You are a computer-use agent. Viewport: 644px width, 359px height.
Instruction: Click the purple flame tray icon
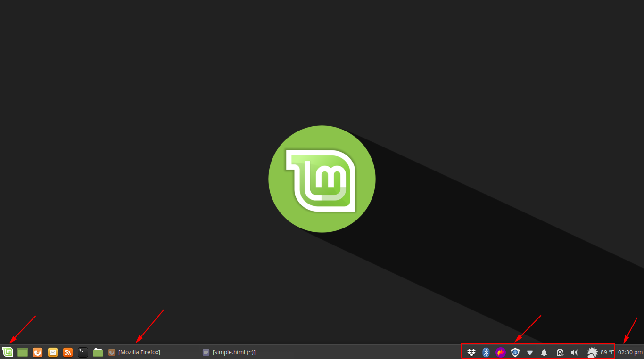click(501, 352)
